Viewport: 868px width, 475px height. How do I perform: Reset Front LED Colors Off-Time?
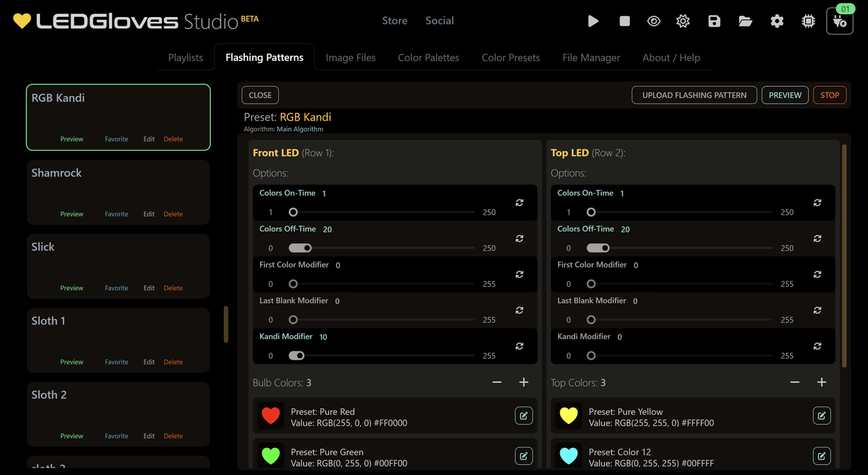click(x=519, y=238)
